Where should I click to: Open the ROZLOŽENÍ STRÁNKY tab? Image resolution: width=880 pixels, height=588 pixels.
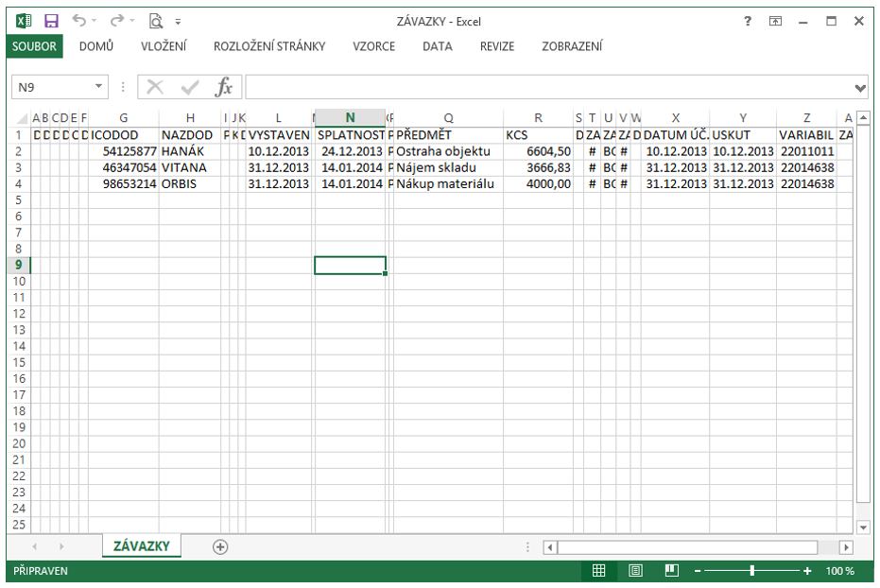(x=269, y=46)
